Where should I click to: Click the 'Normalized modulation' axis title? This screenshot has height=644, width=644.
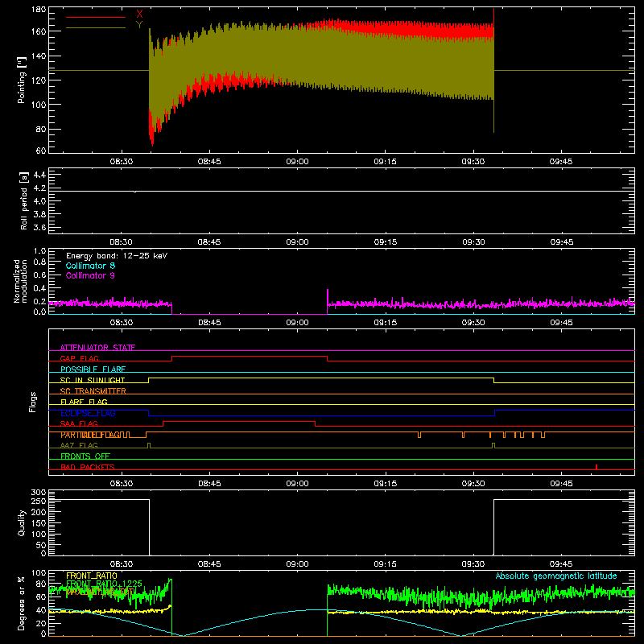[20, 281]
